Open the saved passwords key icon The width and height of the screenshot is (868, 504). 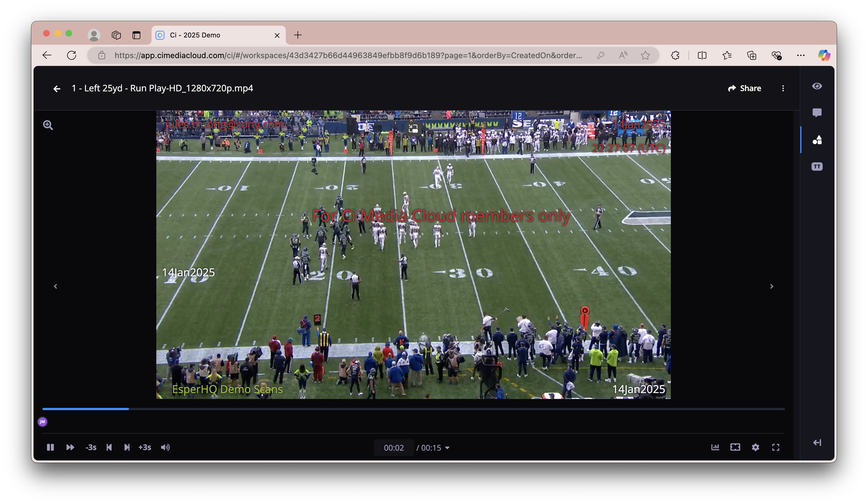(x=600, y=55)
